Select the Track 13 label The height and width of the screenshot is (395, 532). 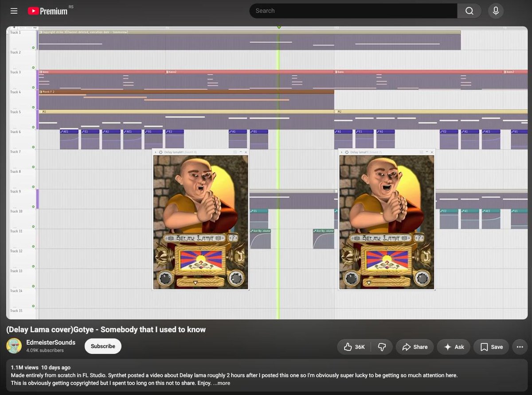pos(16,271)
